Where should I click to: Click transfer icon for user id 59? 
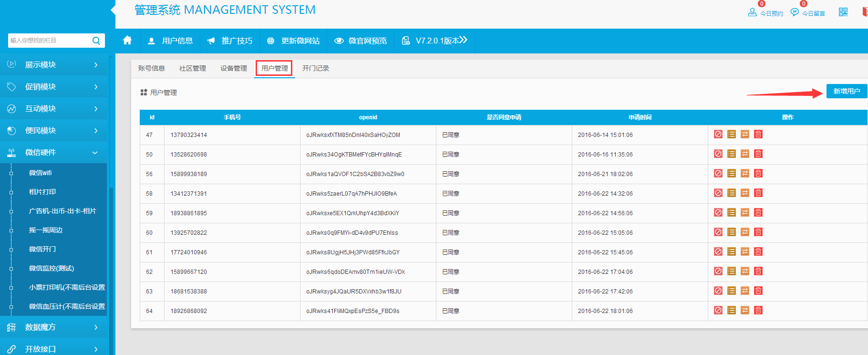(x=745, y=212)
